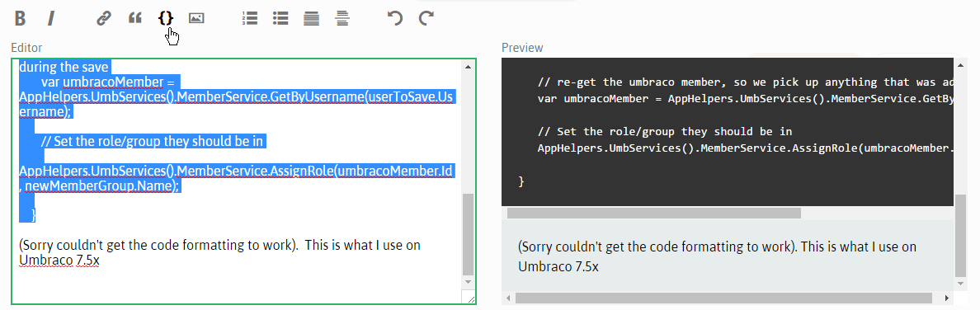Click preview's vertical scroll-up arrow

click(962, 63)
